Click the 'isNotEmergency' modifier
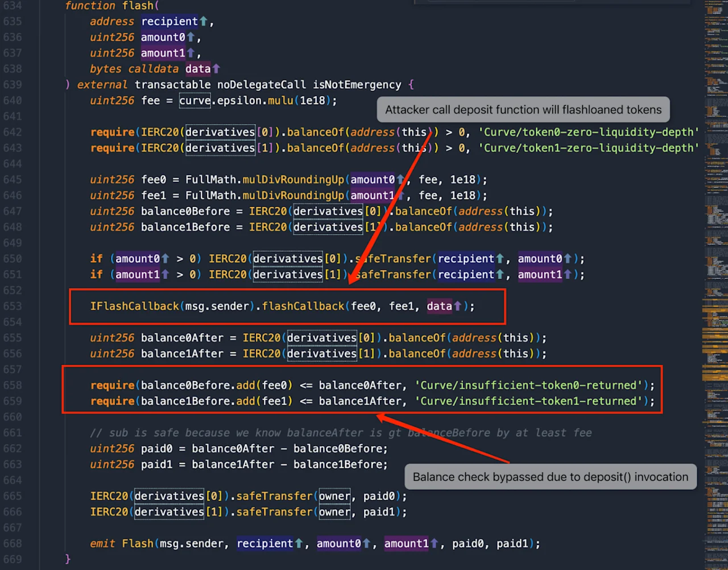The width and height of the screenshot is (728, 570). tap(357, 85)
